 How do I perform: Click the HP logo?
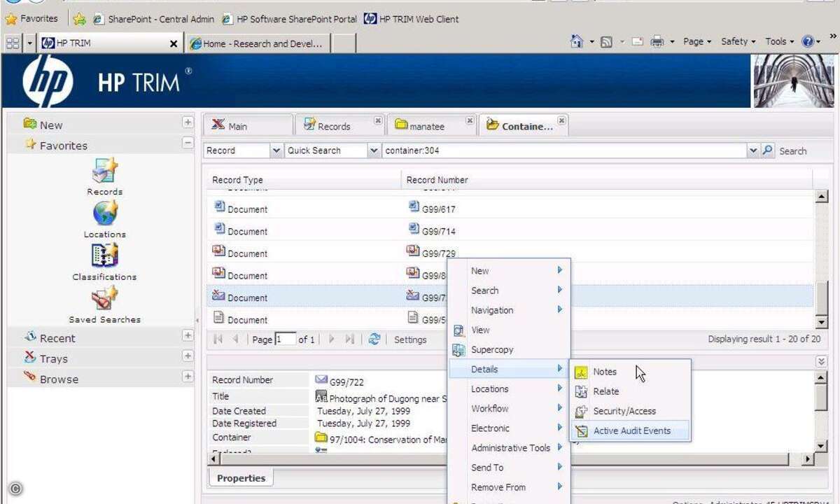coord(48,81)
